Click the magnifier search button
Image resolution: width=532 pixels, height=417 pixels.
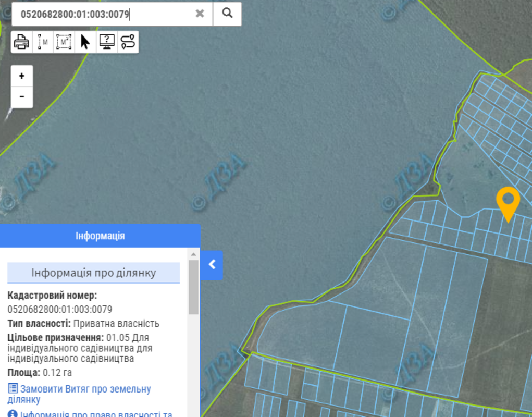(x=227, y=14)
